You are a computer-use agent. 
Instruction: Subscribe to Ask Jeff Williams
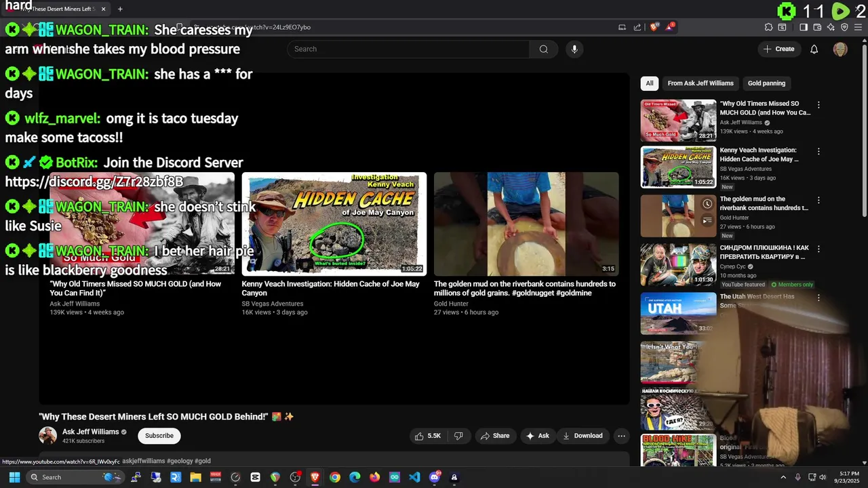[159, 436]
